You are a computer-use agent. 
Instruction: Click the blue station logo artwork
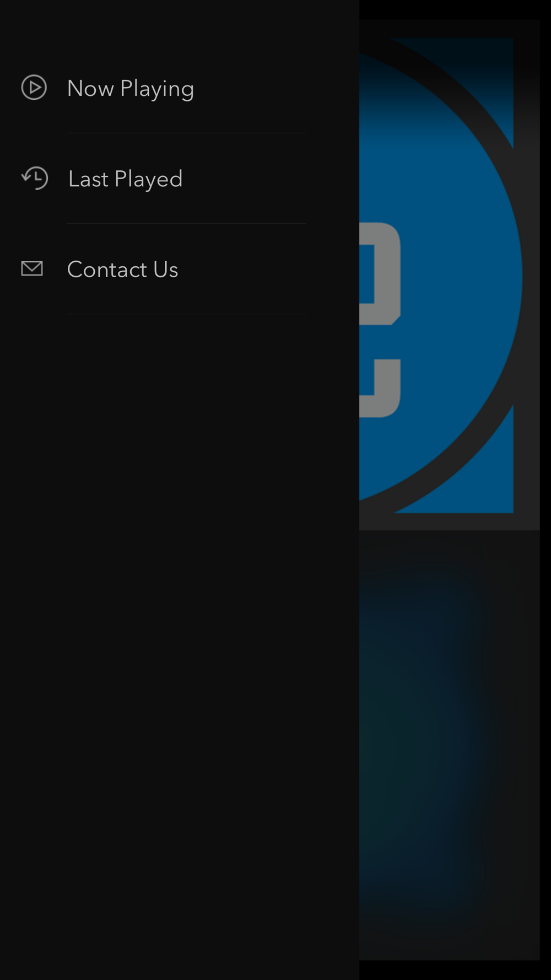(449, 275)
